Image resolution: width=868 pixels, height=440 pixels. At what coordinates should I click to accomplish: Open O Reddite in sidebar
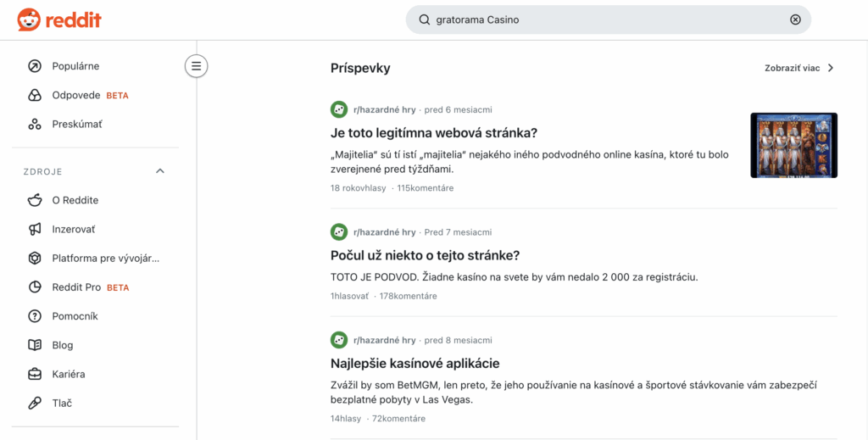pos(75,200)
